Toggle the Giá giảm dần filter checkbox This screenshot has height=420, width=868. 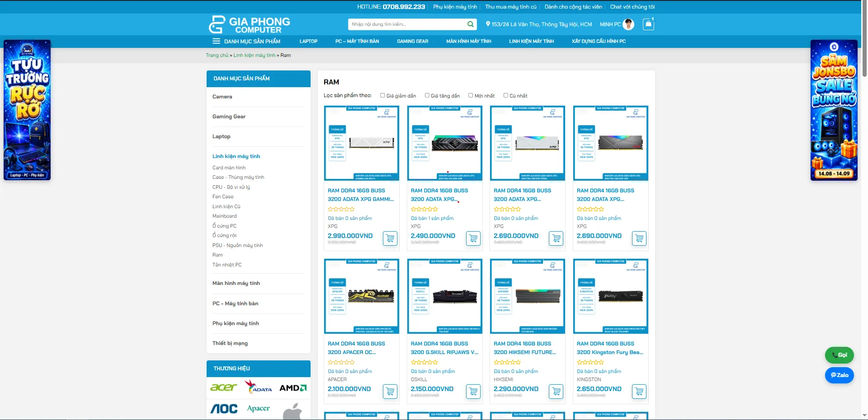[x=382, y=95]
